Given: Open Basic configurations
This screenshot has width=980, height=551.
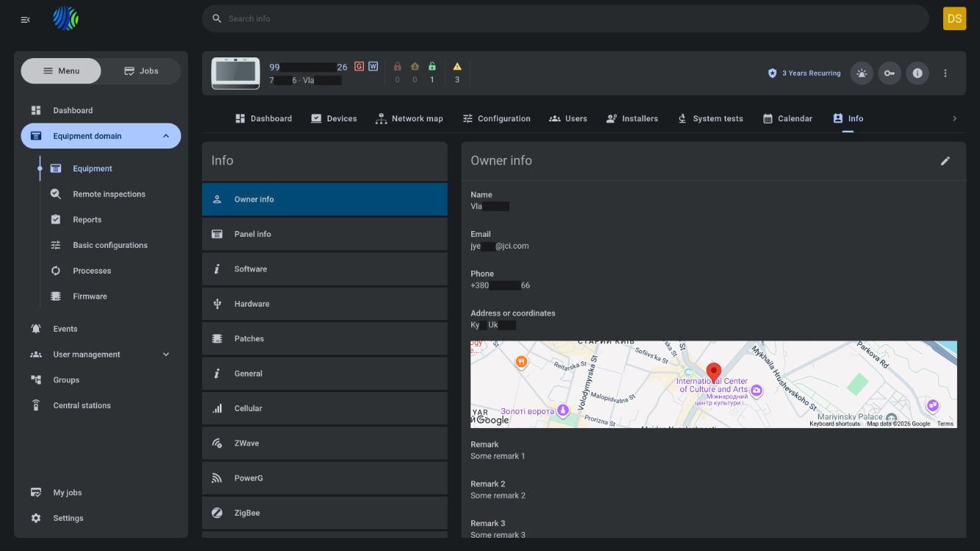Looking at the screenshot, I should (110, 245).
